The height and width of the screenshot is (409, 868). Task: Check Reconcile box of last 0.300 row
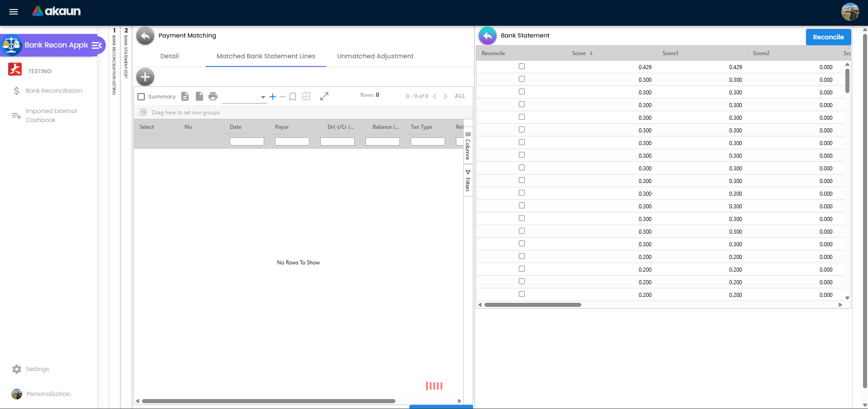coord(522,244)
